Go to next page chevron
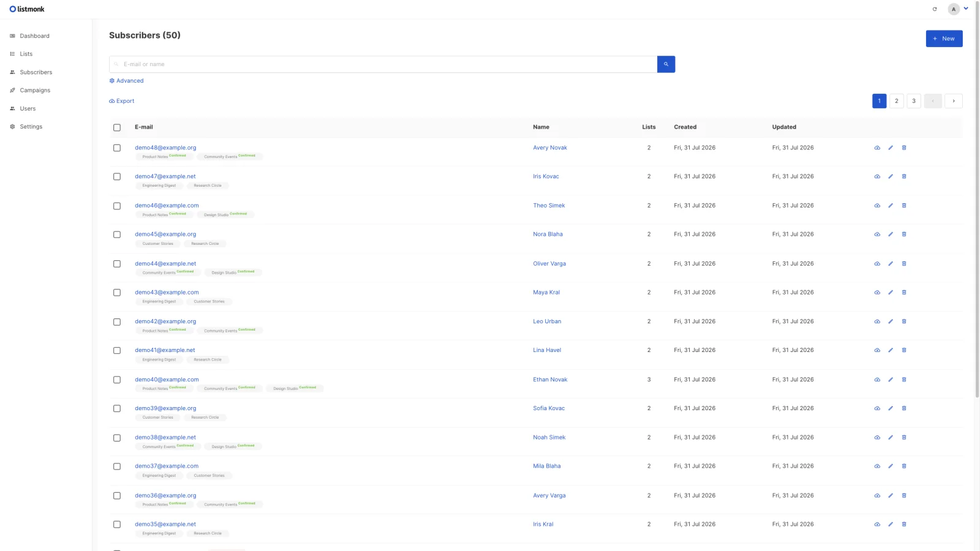This screenshot has height=551, width=980. point(954,101)
